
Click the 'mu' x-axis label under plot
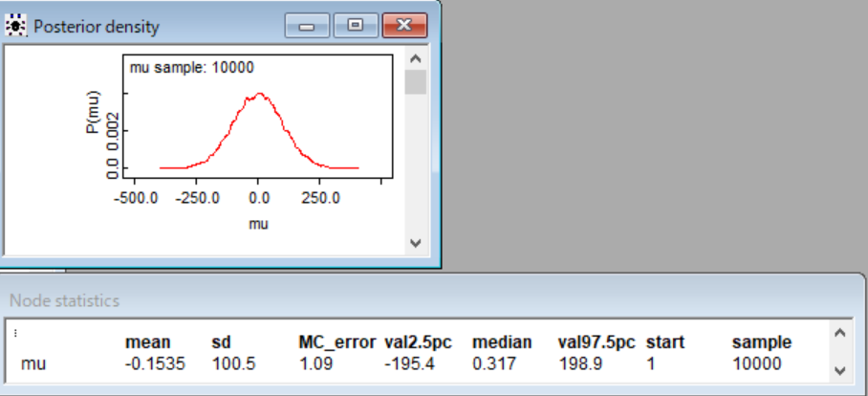(x=258, y=225)
